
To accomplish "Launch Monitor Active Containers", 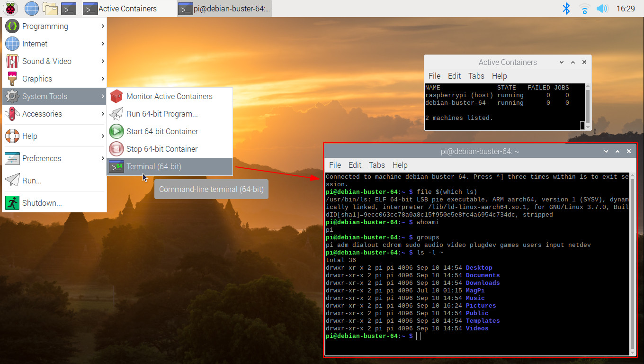I will pos(170,96).
